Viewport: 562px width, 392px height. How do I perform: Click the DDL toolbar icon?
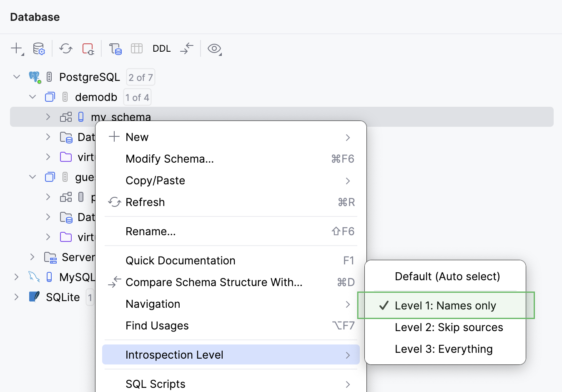point(161,48)
